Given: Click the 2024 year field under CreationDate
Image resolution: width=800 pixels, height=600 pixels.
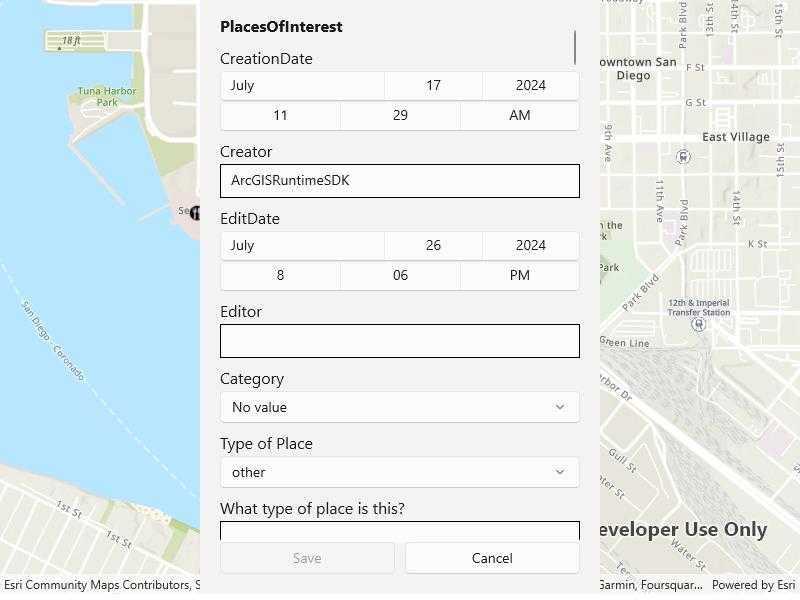Looking at the screenshot, I should 530,86.
